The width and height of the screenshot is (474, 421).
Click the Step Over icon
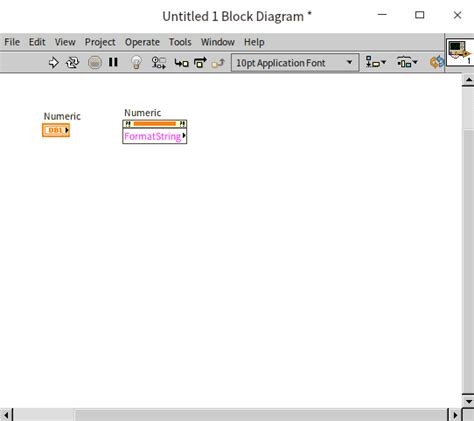tap(200, 63)
